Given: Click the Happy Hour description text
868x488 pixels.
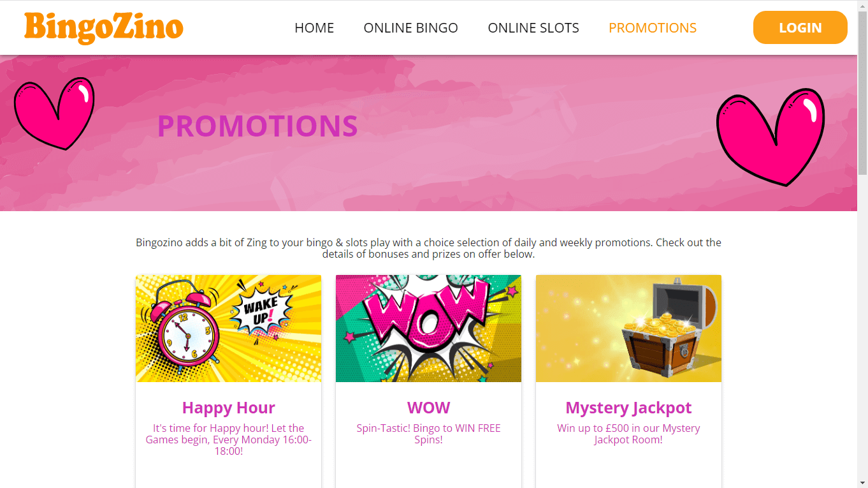Looking at the screenshot, I should (x=229, y=440).
